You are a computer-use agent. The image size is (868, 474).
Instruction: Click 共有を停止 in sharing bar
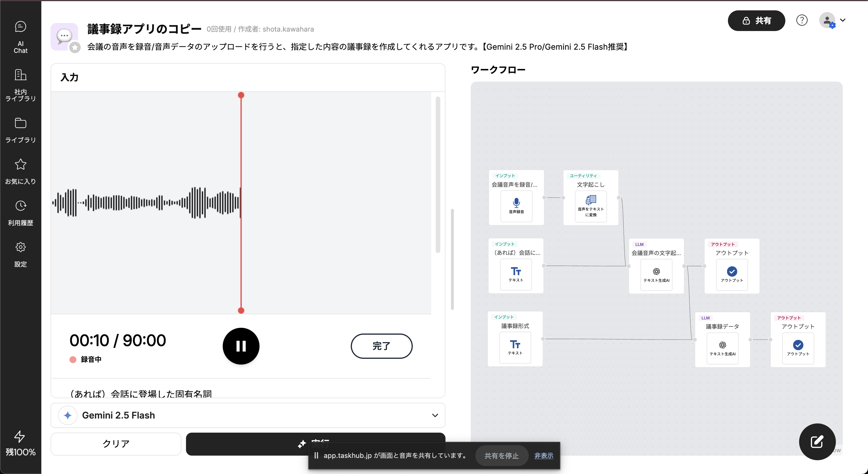[501, 455]
